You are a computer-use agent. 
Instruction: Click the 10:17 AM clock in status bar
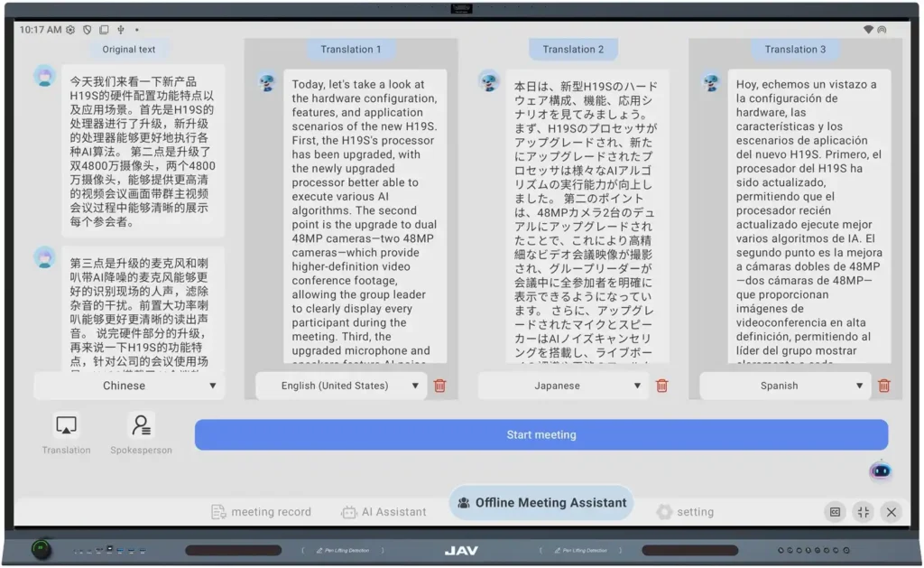point(40,30)
